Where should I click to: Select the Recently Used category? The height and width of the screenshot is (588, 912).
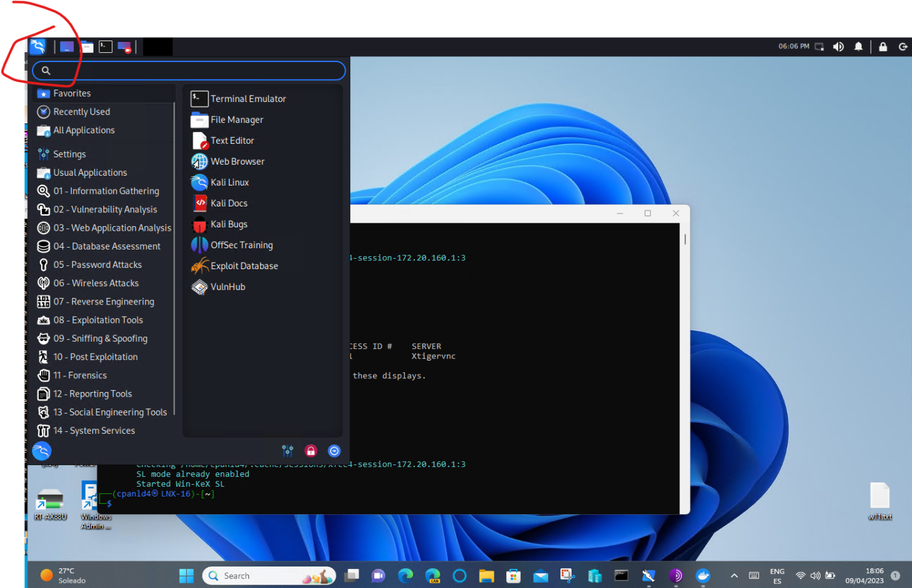(105, 112)
